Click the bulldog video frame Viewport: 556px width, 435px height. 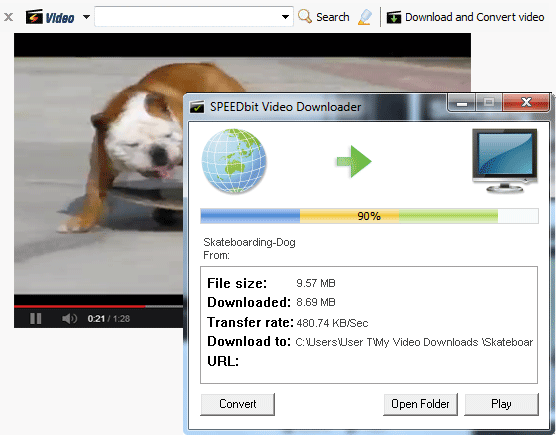(99, 175)
